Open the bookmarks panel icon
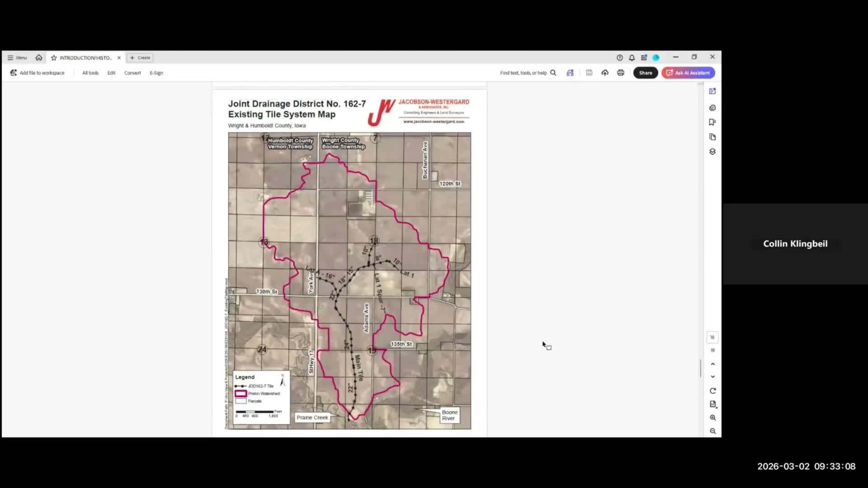868x488 pixels. click(x=712, y=122)
